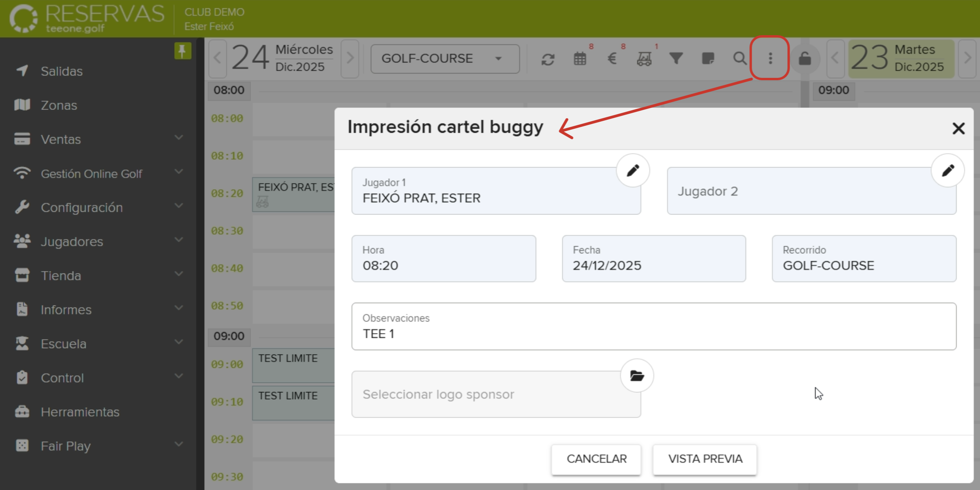Viewport: 980px width, 490px height.
Task: Refresh the tee sheet view
Action: point(548,58)
